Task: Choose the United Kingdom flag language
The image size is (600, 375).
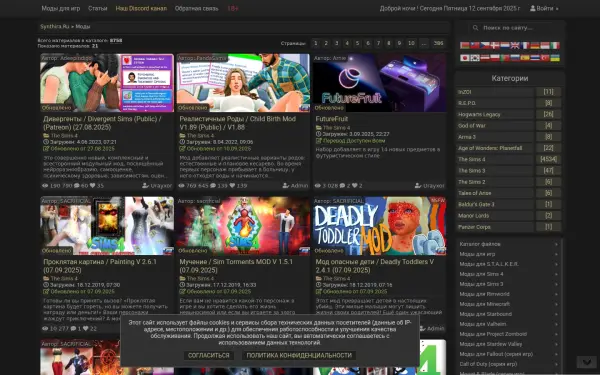Action: 515,45
